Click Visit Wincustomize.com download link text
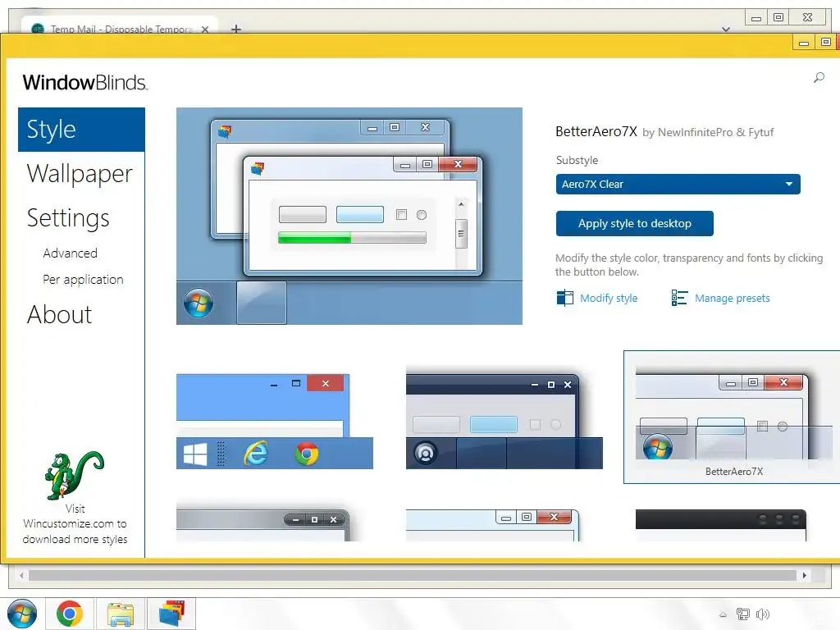840x630 pixels. point(75,524)
